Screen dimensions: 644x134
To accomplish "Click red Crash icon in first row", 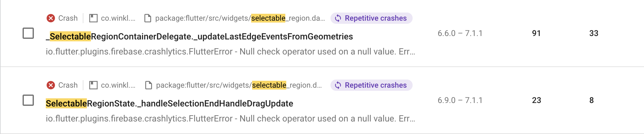I will coord(51,18).
